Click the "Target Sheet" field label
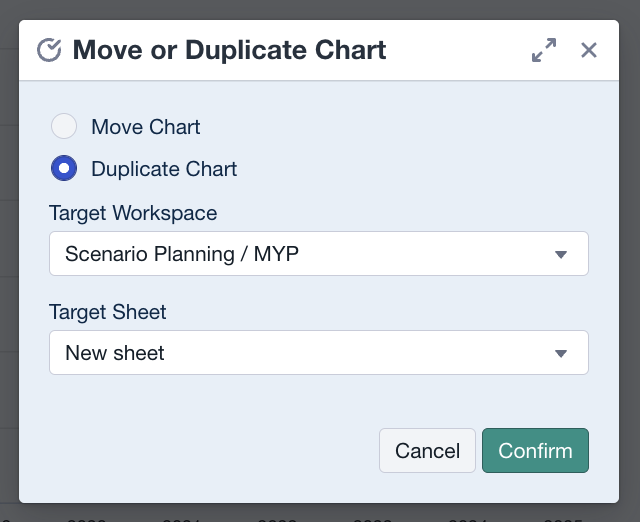The image size is (640, 522). 108,312
